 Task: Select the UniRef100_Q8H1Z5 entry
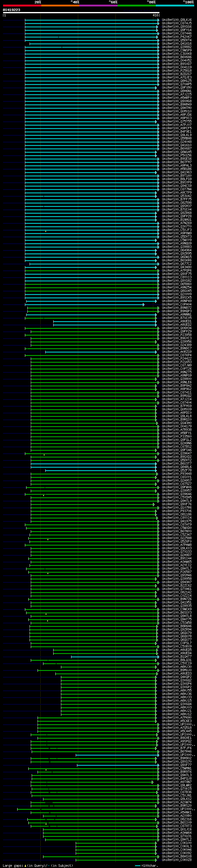click(177, 81)
